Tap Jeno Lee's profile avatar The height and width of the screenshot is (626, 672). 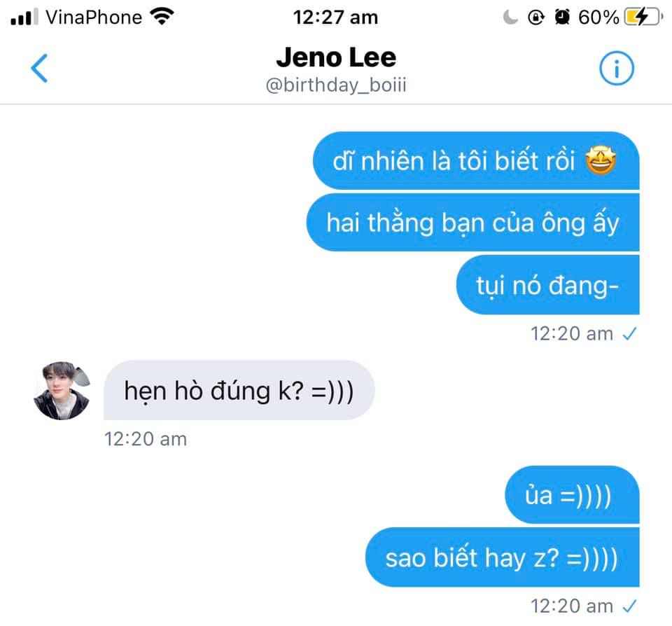pyautogui.click(x=62, y=390)
